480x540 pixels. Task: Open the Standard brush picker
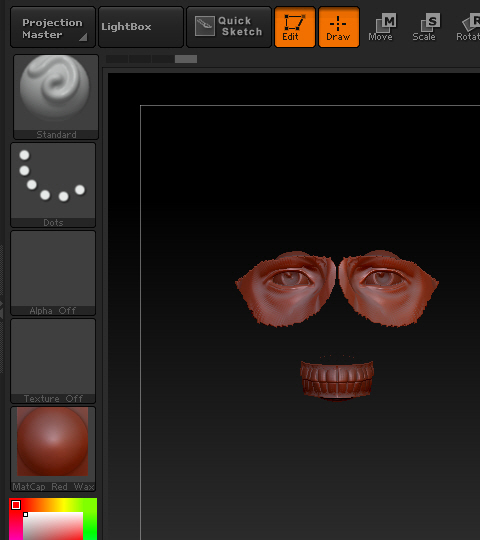coord(56,97)
